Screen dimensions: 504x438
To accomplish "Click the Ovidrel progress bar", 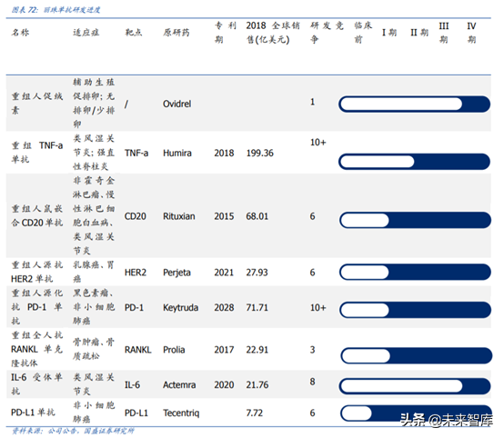I will (414, 105).
